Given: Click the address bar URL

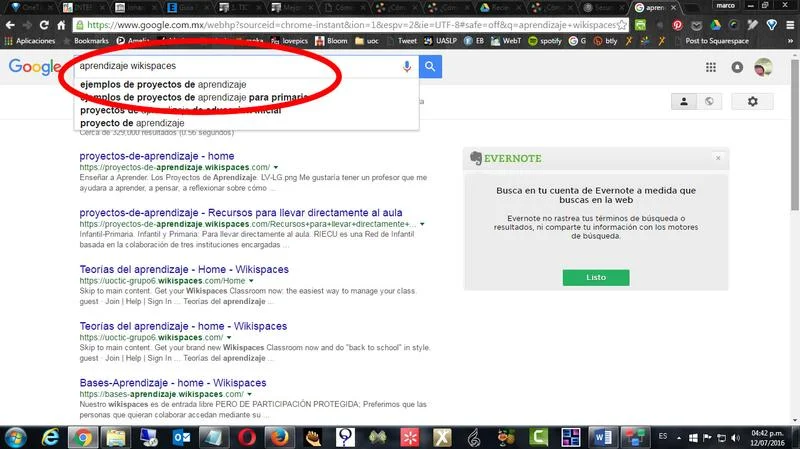Looking at the screenshot, I should 352,24.
